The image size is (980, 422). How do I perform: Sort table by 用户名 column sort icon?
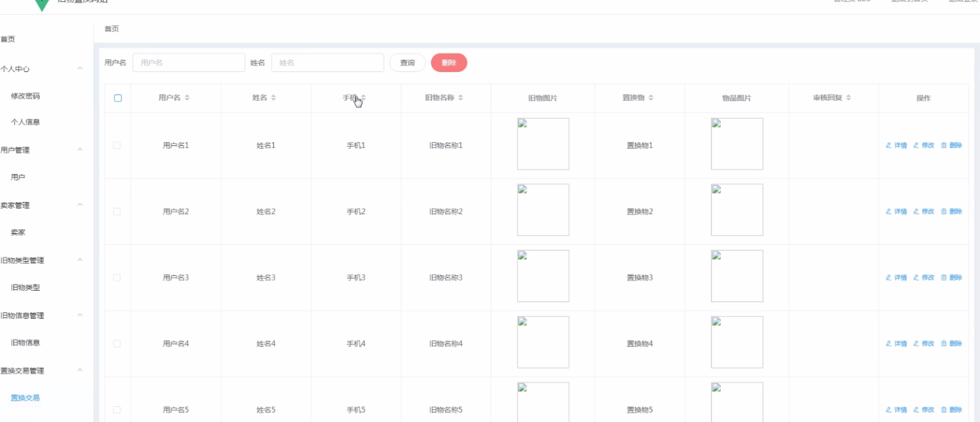point(187,98)
